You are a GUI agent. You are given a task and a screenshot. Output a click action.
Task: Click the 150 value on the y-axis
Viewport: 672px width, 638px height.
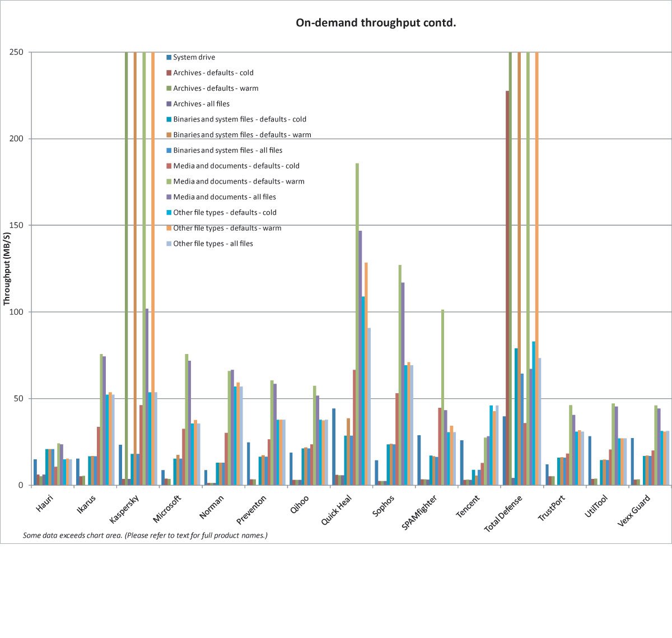coord(16,225)
